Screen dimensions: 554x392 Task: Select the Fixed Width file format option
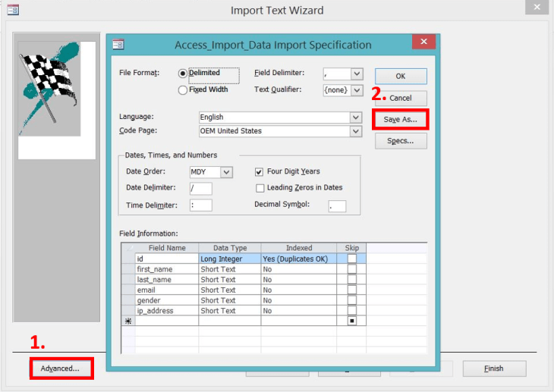tap(183, 90)
